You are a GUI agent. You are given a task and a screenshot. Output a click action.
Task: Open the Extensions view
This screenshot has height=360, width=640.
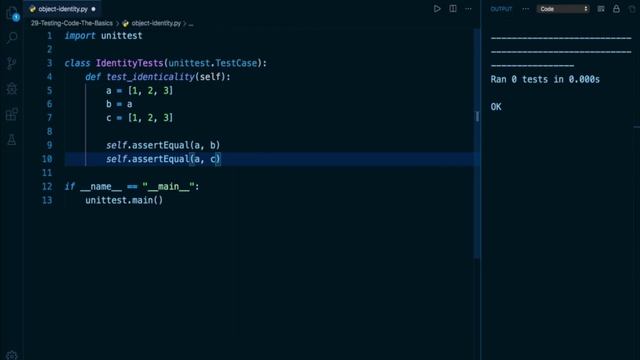pyautogui.click(x=12, y=114)
